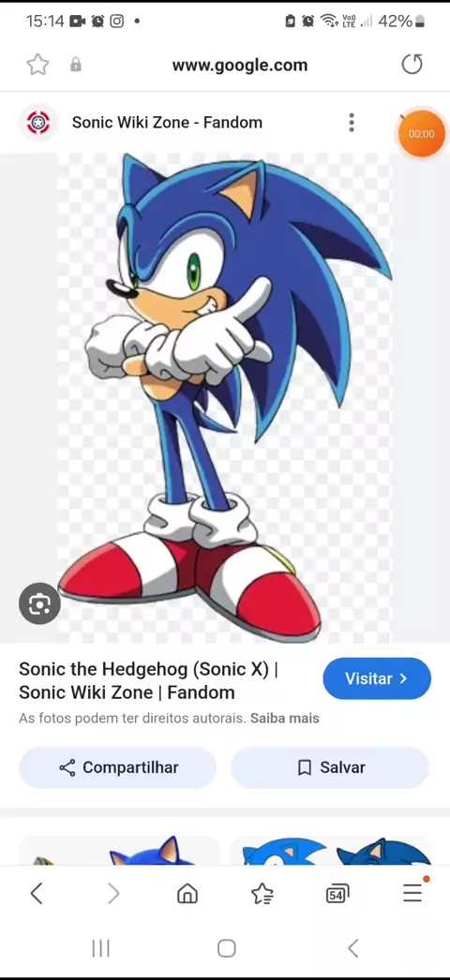Tap the Sonic Wiki Zone site logo
Screen dimensions: 450x980
click(38, 123)
